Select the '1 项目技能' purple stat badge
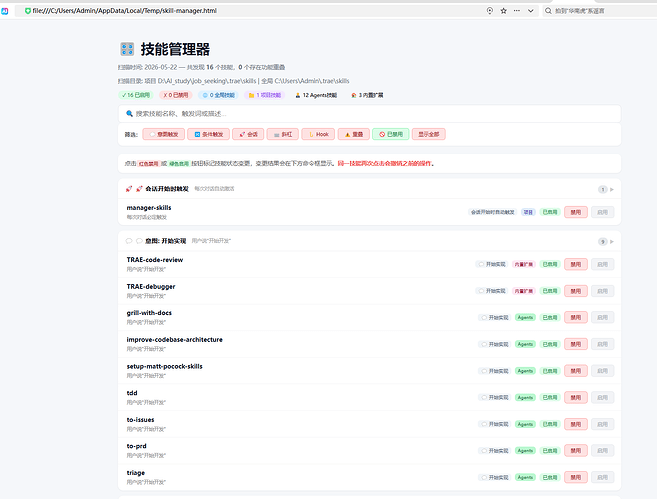 (265, 95)
